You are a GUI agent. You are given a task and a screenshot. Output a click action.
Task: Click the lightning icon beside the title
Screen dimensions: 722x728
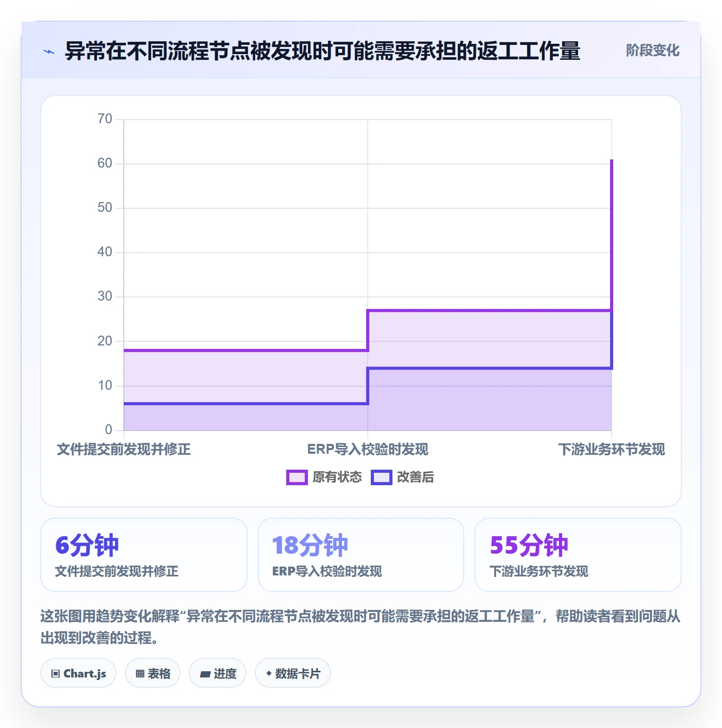click(49, 52)
